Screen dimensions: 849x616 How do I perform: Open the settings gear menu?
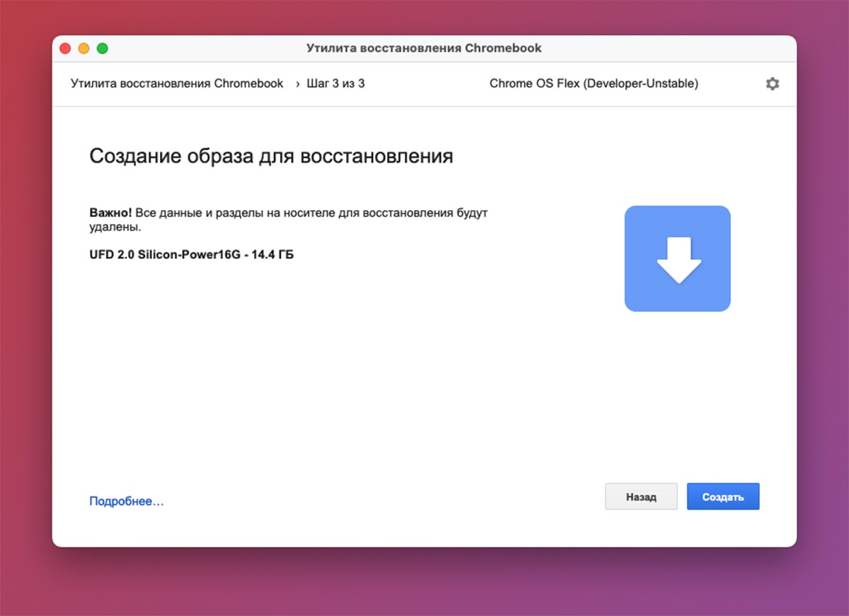pos(773,83)
